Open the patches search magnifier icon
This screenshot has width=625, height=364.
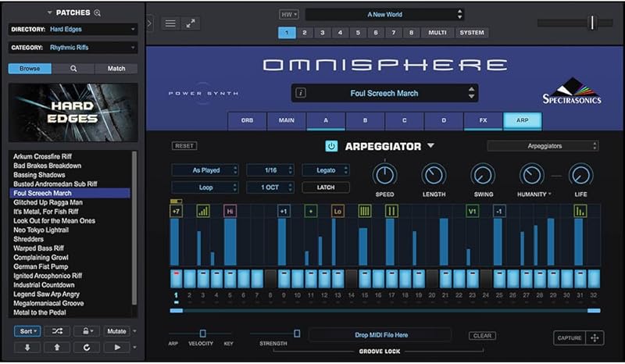(97, 12)
